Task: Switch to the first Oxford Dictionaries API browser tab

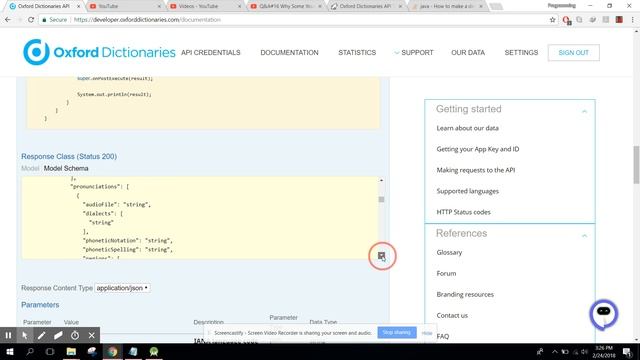Action: coord(43,6)
